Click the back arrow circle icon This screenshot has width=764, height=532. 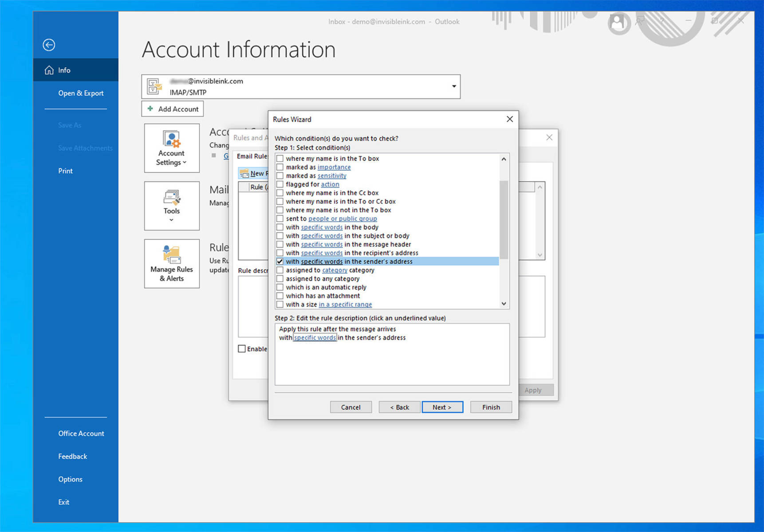click(49, 45)
